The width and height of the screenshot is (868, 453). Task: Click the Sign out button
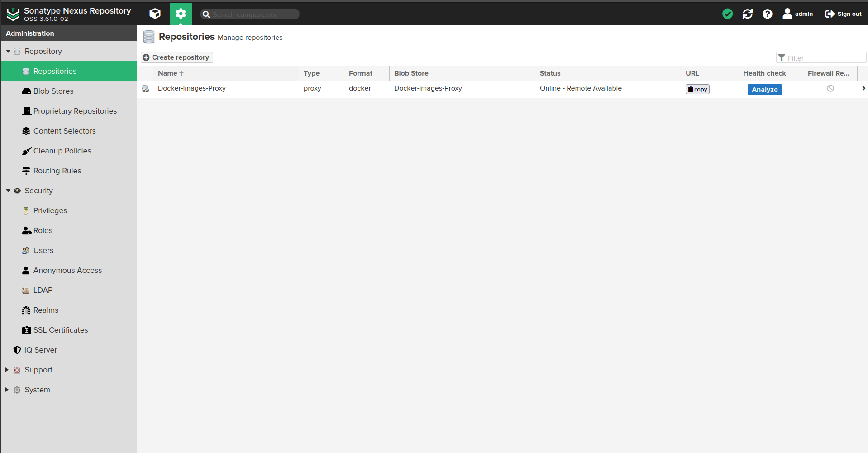click(843, 14)
